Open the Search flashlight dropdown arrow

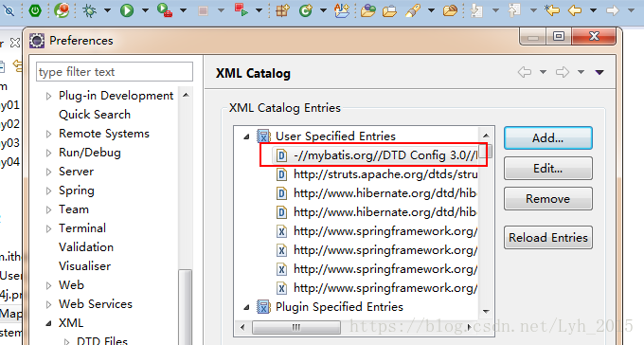(x=431, y=10)
